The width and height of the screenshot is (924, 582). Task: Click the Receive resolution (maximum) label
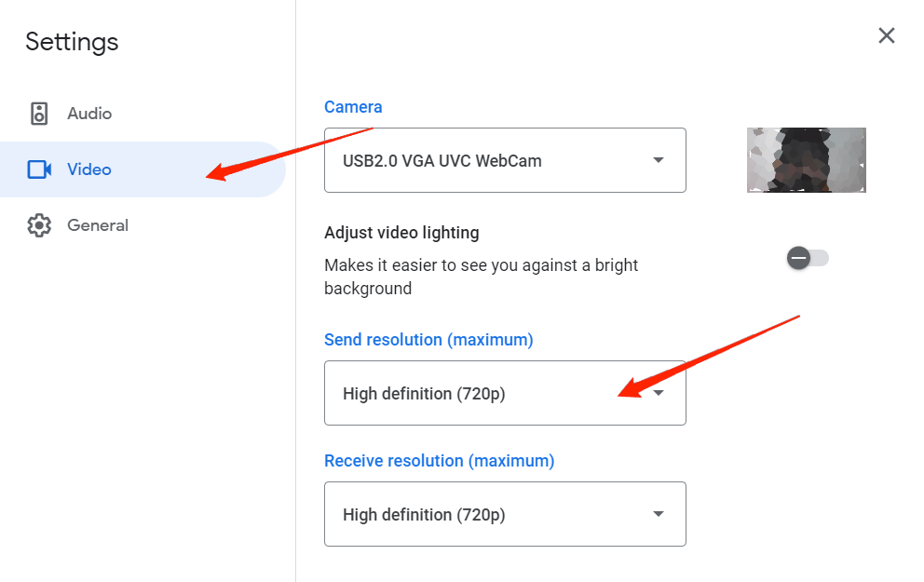click(x=439, y=461)
